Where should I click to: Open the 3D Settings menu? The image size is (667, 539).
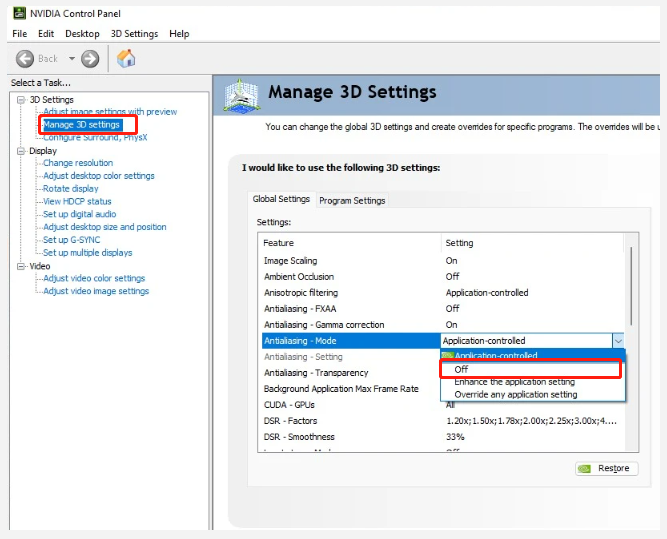pyautogui.click(x=134, y=34)
